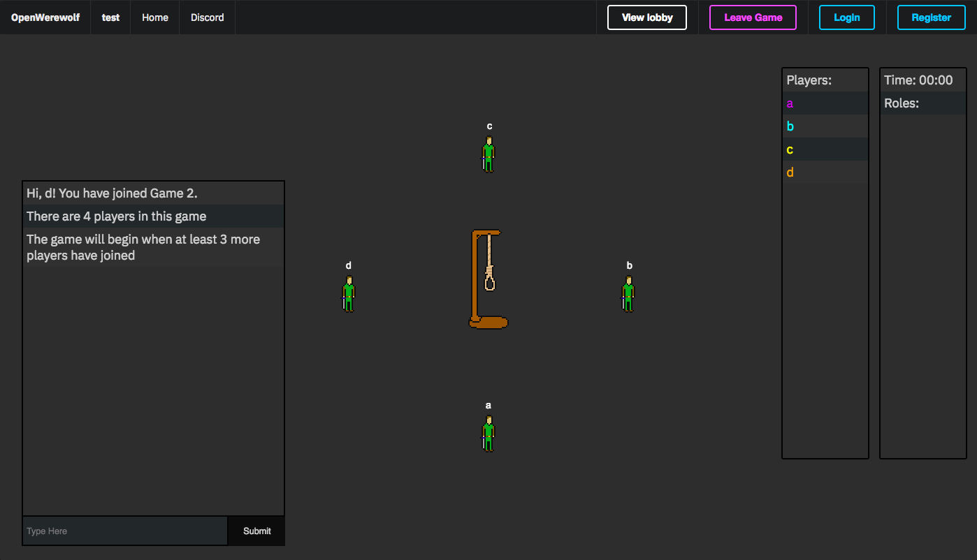The height and width of the screenshot is (560, 977).
Task: Click the OpenWerewolf brand logo
Action: click(45, 17)
